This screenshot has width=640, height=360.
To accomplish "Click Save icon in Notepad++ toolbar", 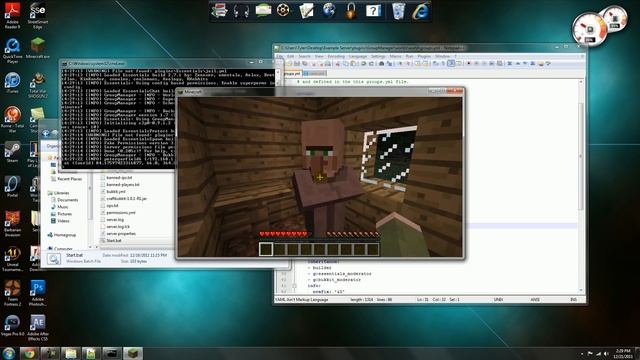I will click(x=297, y=64).
